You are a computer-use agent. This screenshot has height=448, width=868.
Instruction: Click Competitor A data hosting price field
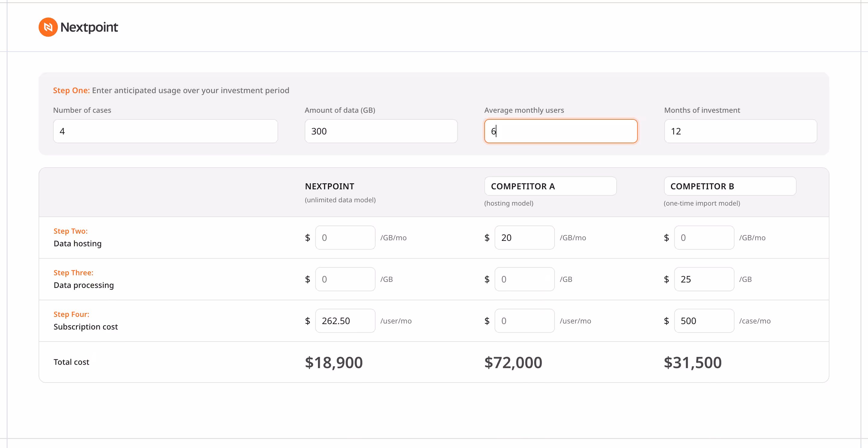click(524, 238)
